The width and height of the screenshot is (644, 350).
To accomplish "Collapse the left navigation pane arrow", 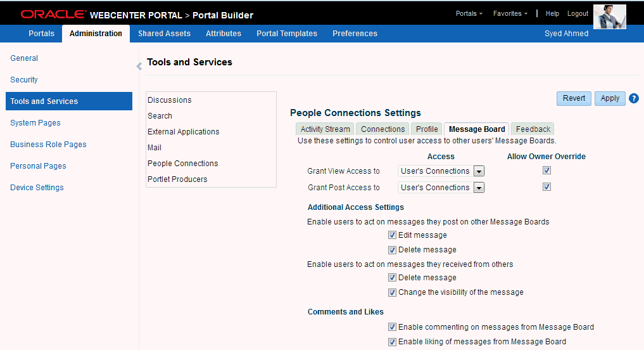I will pos(139,66).
